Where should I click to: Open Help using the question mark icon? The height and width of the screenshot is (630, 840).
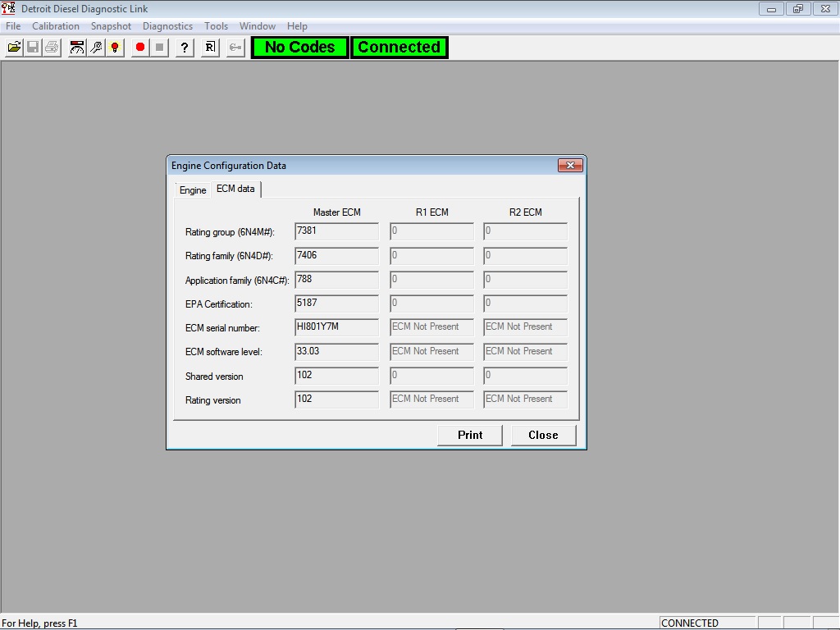point(184,47)
